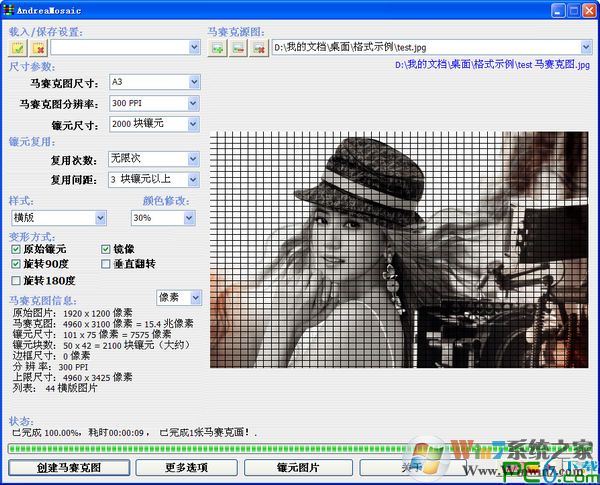
Task: Disable the 镜像 mirror checkbox
Action: [106, 248]
